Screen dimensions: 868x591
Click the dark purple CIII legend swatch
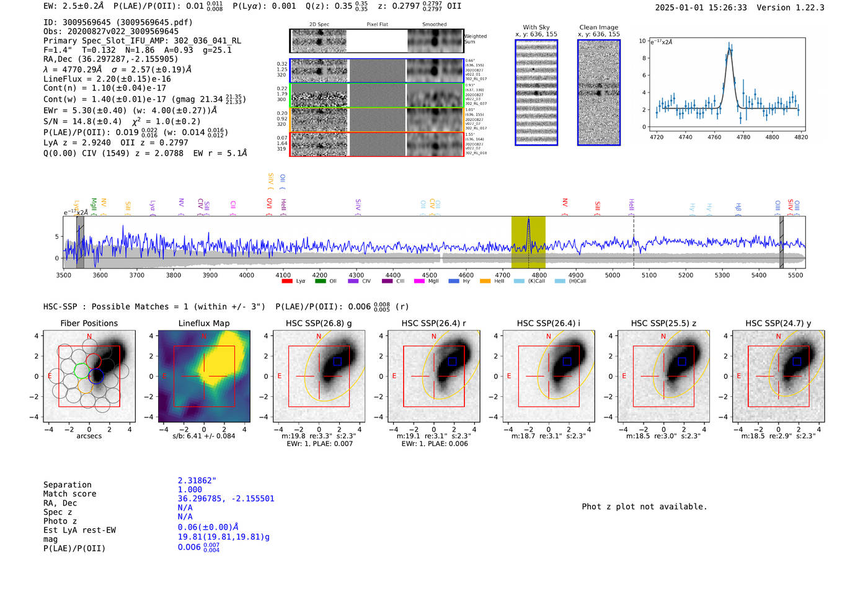click(x=387, y=281)
